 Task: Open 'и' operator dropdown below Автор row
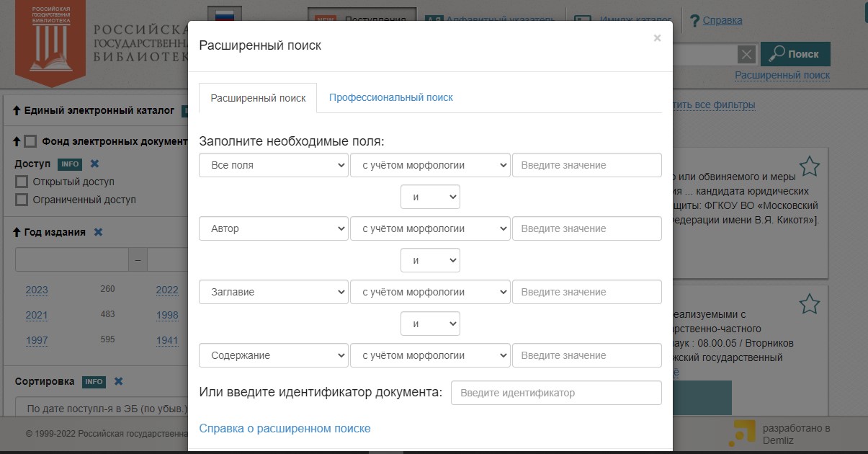click(430, 260)
